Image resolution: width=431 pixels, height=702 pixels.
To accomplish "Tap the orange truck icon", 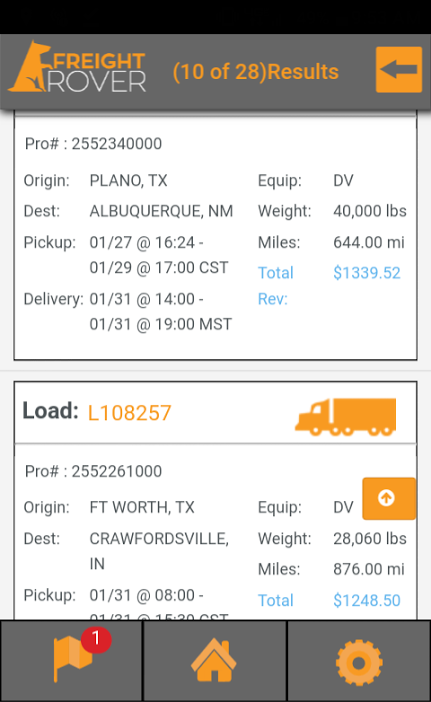I will (x=346, y=417).
